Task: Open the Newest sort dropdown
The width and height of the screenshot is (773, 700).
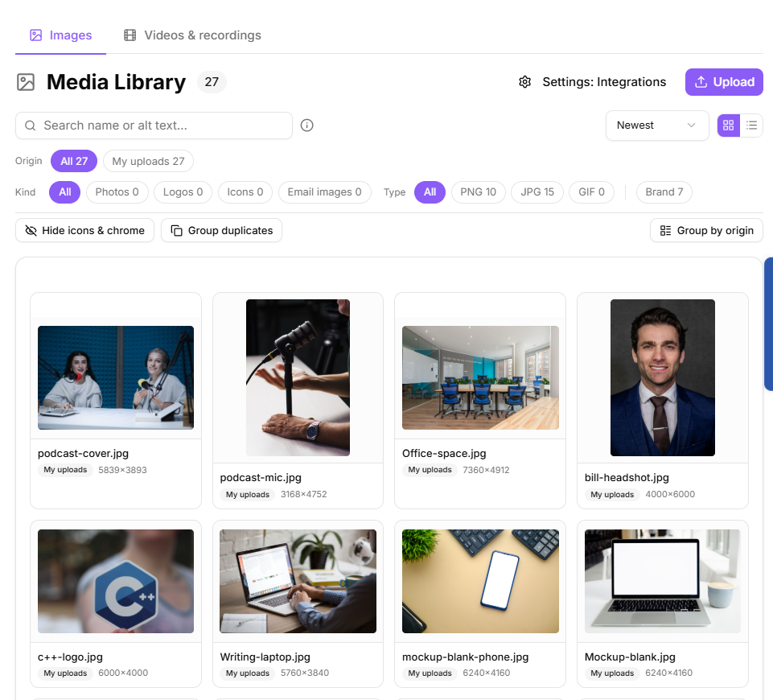Action: pos(656,126)
